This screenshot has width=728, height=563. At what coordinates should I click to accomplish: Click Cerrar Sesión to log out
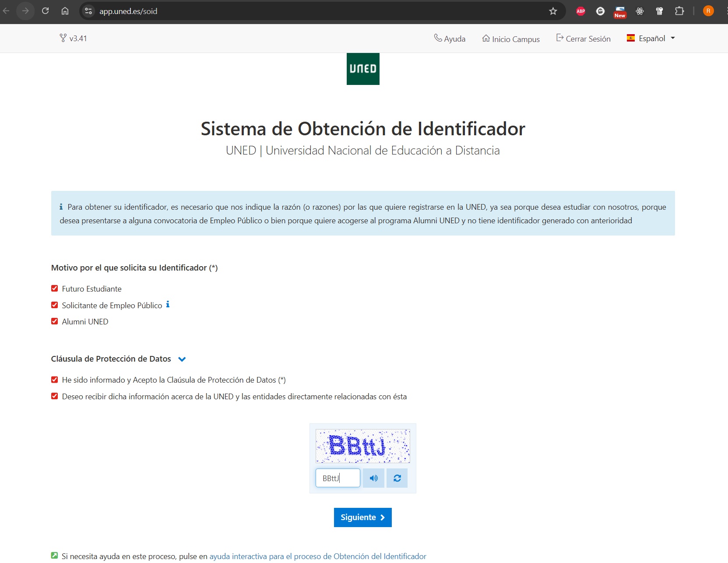pos(583,39)
